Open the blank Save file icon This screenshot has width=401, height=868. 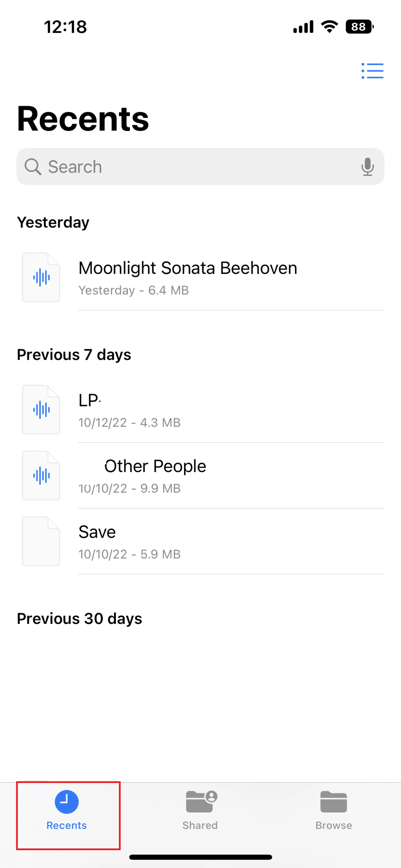[x=41, y=541]
